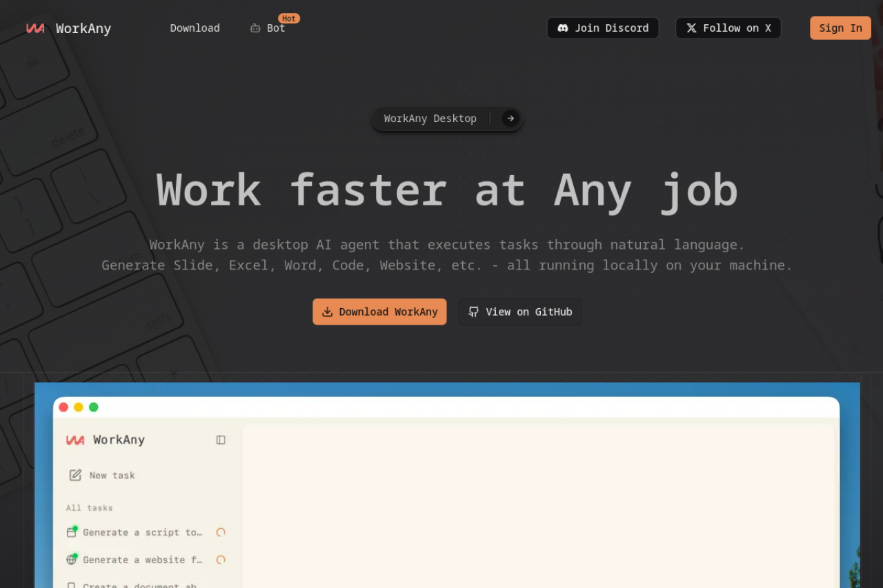The height and width of the screenshot is (588, 883).
Task: Click spinner icon on Generate a website task
Action: click(221, 560)
